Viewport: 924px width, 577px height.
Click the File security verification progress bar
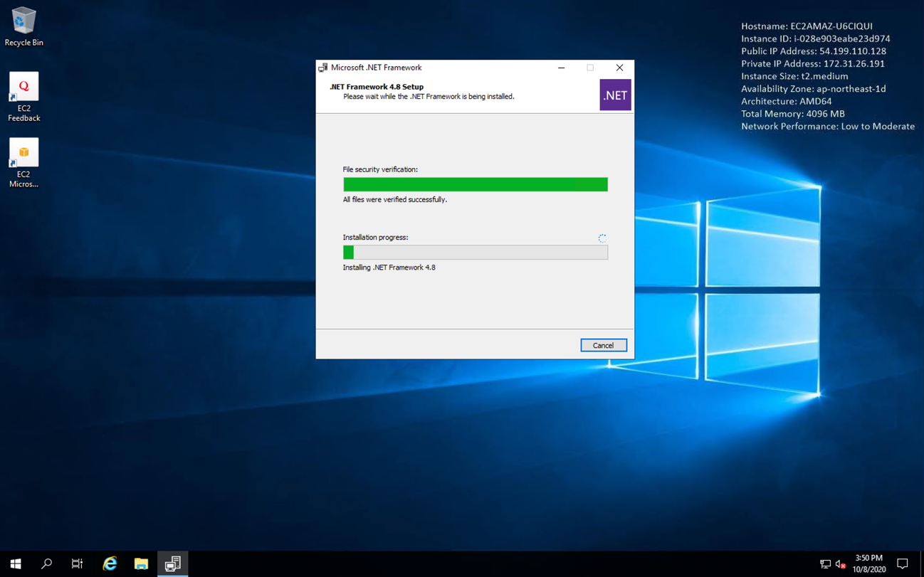click(x=476, y=184)
